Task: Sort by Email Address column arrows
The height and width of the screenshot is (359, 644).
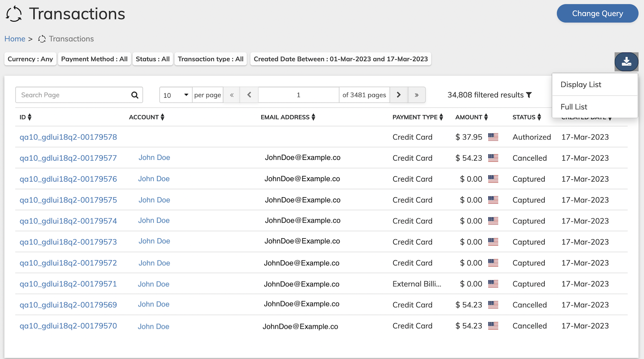Action: click(x=313, y=117)
